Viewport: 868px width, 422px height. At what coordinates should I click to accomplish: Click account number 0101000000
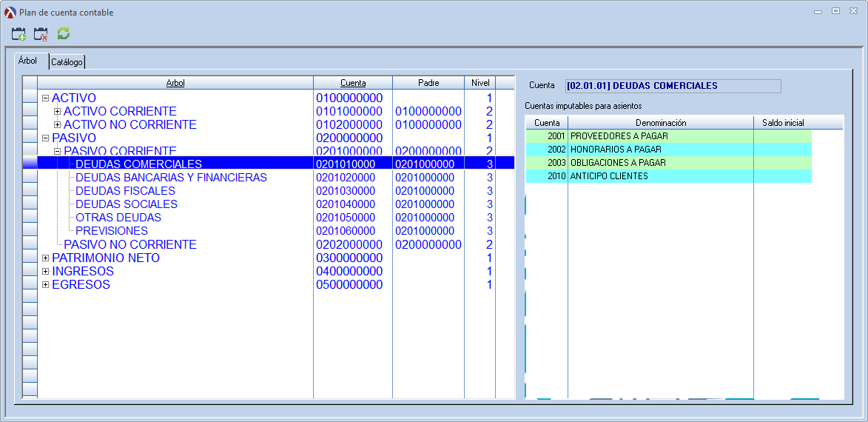tap(349, 111)
